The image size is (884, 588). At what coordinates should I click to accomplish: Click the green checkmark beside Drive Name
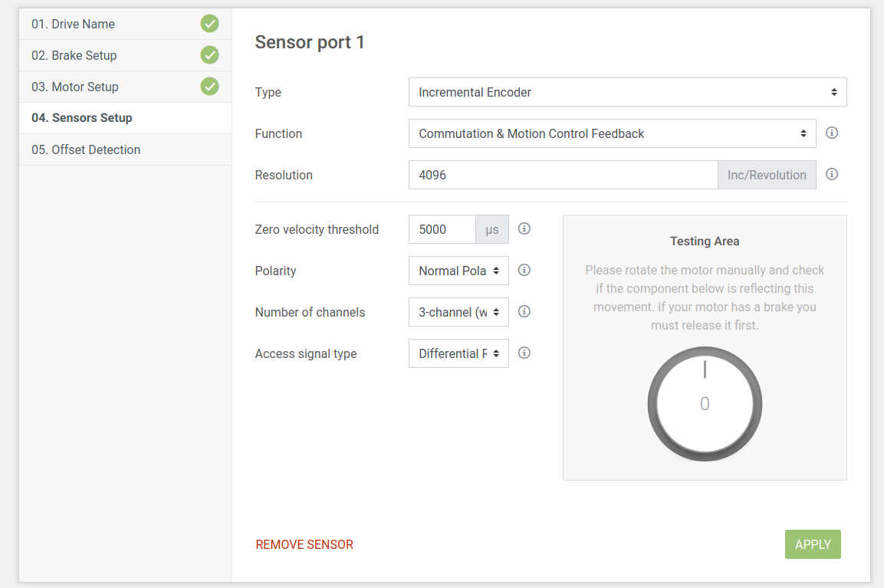(209, 24)
